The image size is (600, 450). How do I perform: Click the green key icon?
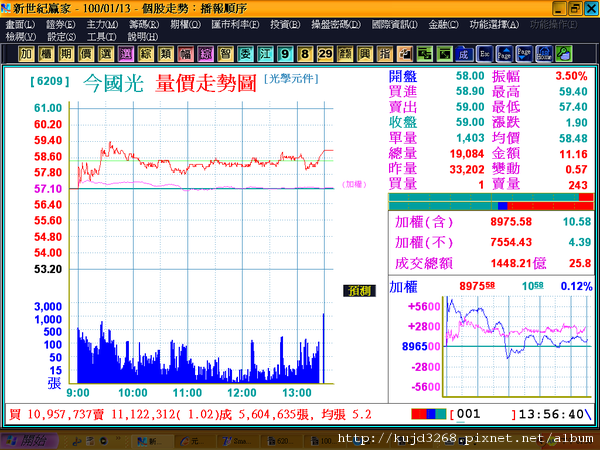(x=564, y=54)
